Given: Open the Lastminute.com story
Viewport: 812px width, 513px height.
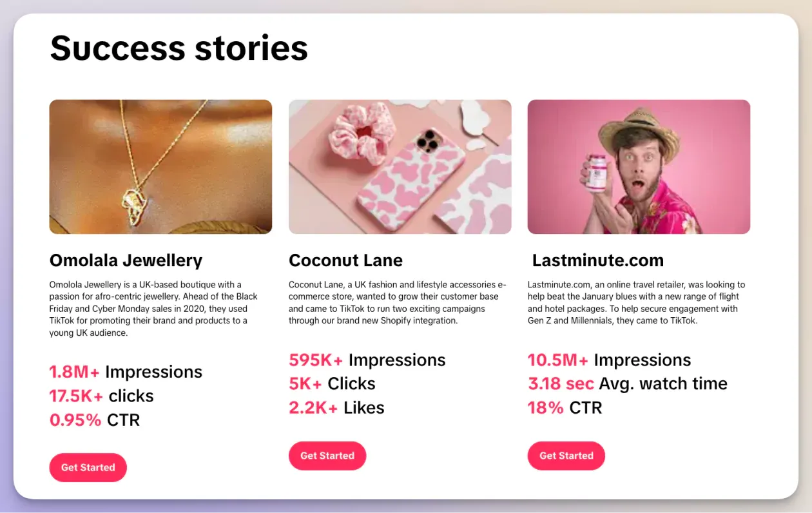Looking at the screenshot, I should [598, 260].
